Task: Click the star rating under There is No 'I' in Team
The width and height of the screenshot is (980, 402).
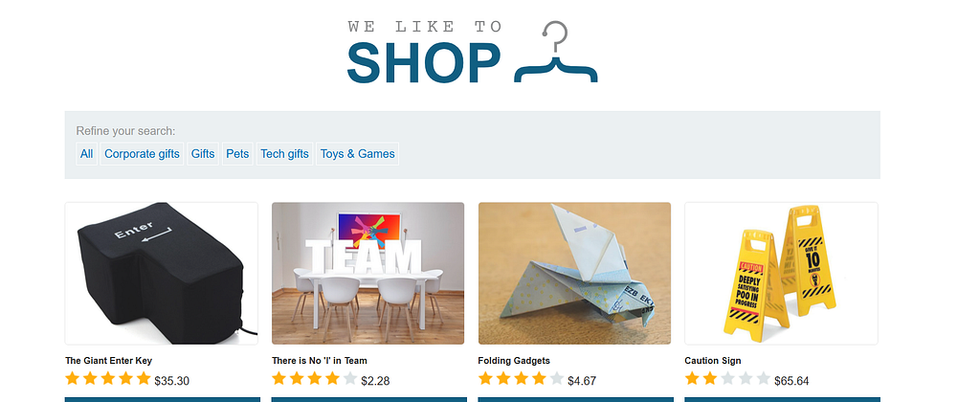Action: tap(314, 379)
